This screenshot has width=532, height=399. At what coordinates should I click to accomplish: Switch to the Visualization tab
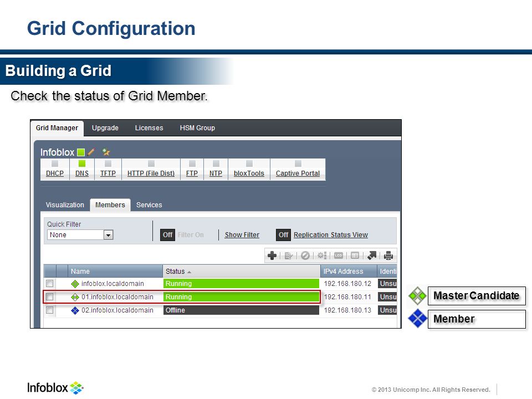pyautogui.click(x=65, y=205)
